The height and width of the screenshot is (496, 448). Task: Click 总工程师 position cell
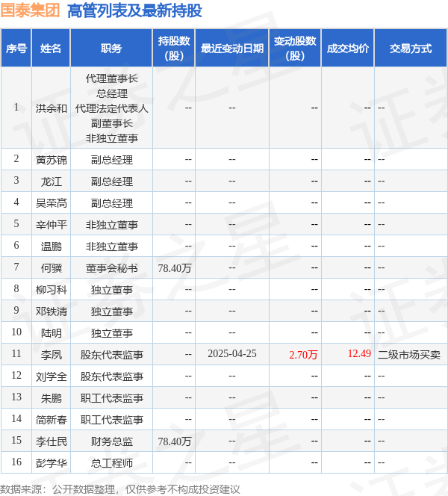click(111, 463)
